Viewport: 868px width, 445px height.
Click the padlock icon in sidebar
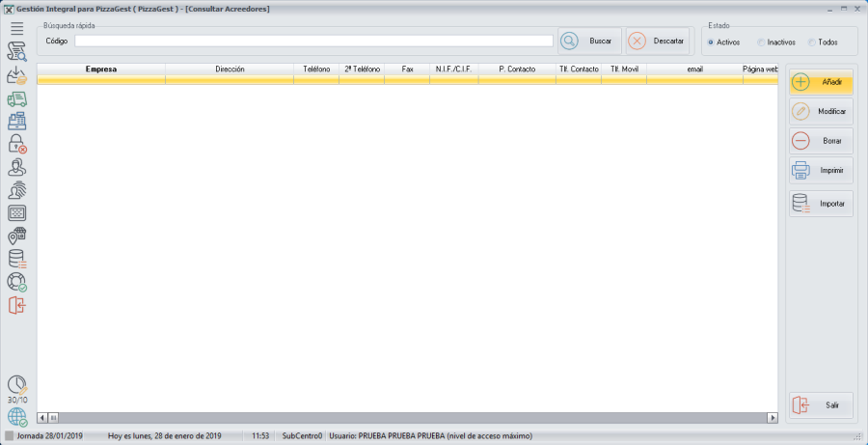(16, 144)
